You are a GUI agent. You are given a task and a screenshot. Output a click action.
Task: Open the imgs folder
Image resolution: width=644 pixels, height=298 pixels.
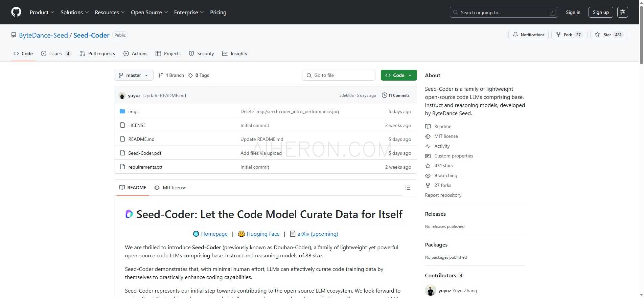[133, 111]
